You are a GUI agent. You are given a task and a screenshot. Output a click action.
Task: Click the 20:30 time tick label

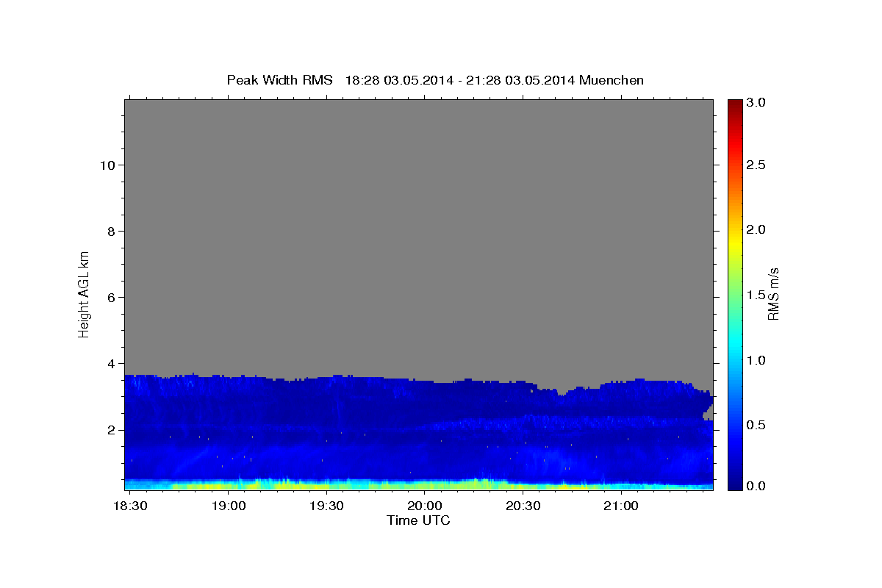pyautogui.click(x=523, y=506)
